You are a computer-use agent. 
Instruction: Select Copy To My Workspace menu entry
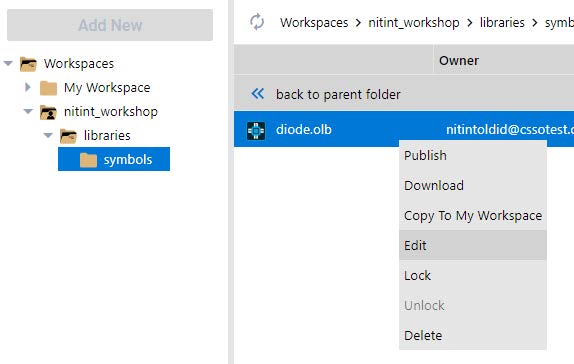pyautogui.click(x=473, y=215)
